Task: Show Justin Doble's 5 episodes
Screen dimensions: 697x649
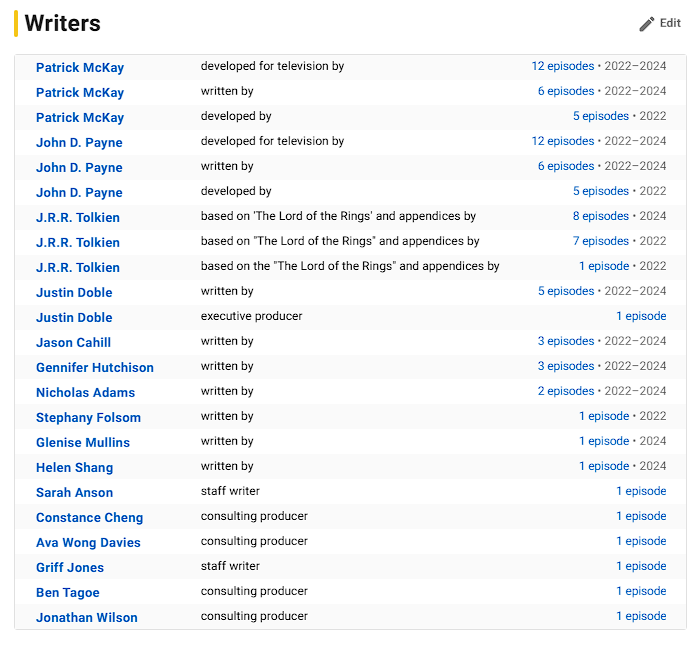Action: tap(566, 291)
